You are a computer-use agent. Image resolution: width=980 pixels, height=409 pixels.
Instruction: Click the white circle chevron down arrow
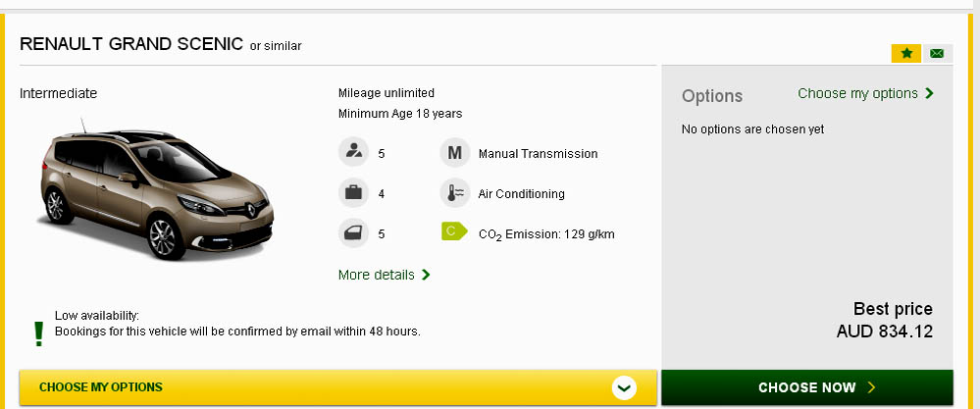pyautogui.click(x=624, y=387)
